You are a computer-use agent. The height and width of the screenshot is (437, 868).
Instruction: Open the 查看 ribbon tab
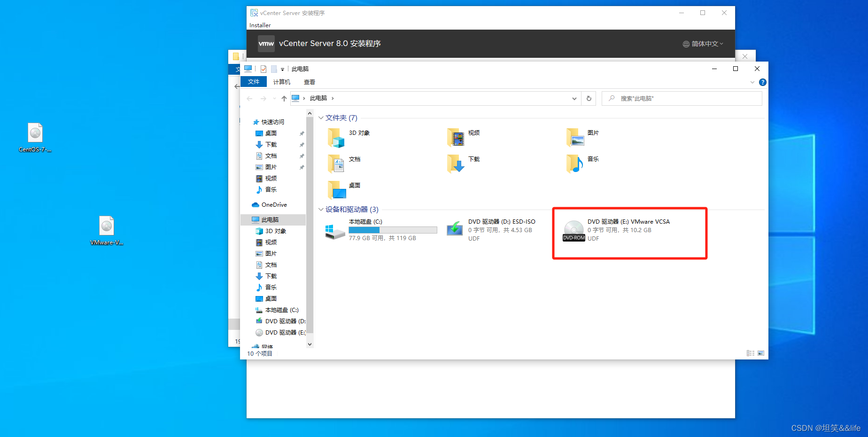[x=310, y=82]
